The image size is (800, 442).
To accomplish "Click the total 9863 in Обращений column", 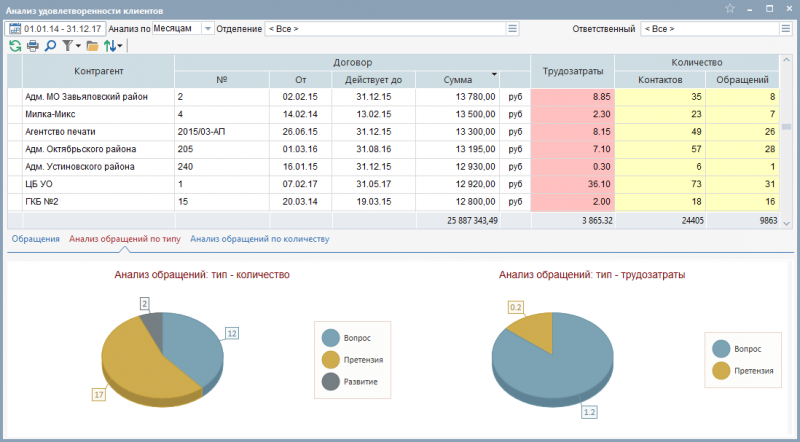I will click(742, 221).
